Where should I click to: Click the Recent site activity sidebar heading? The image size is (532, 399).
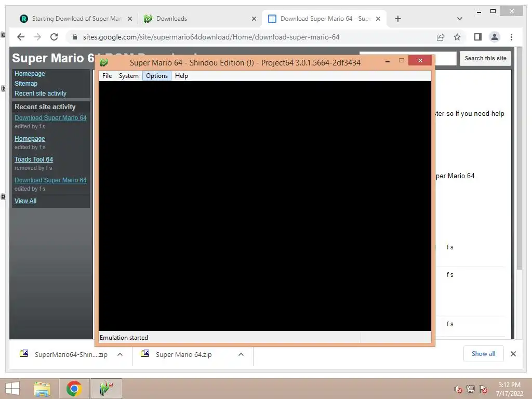pos(45,107)
